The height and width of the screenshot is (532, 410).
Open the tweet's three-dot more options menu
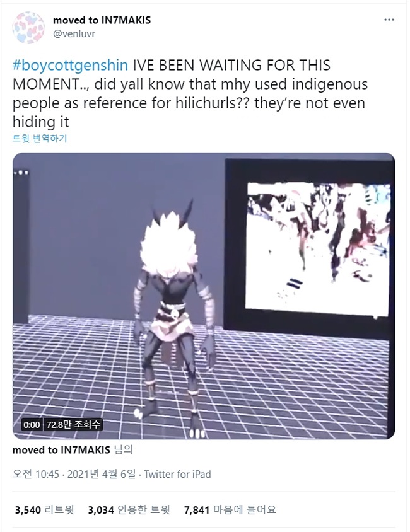pyautogui.click(x=389, y=20)
